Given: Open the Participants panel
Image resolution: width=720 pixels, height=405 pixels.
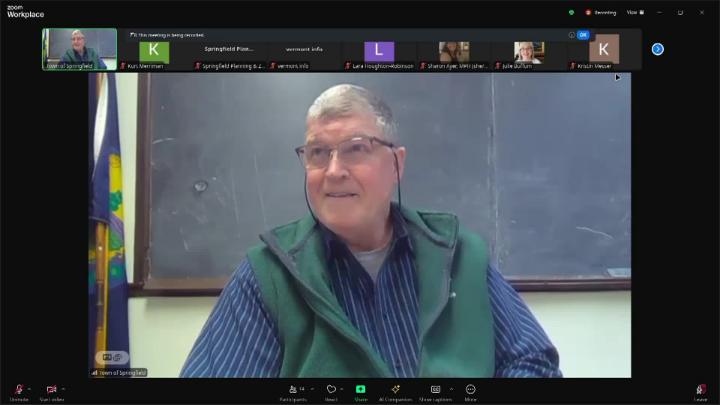Looking at the screenshot, I should 295,390.
